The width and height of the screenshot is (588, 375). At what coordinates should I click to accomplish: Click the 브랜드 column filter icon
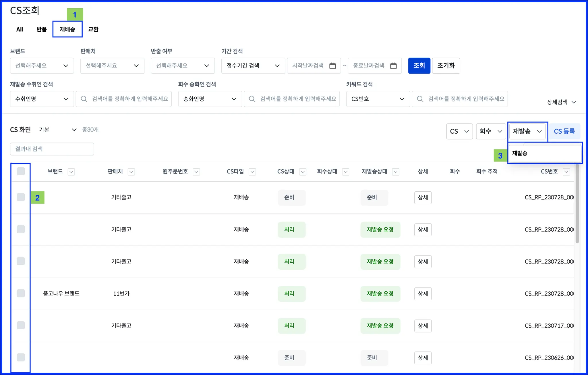coord(71,172)
